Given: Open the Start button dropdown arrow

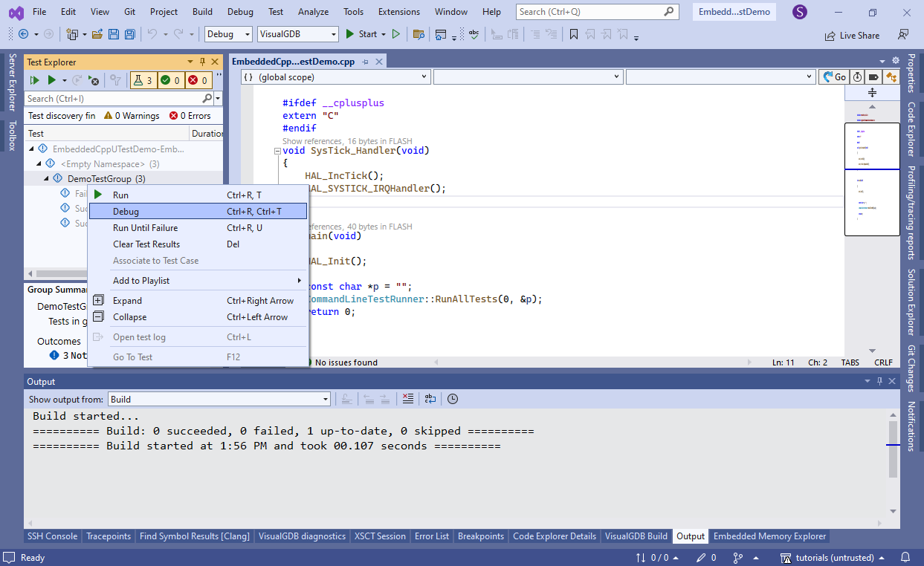Looking at the screenshot, I should coord(384,34).
